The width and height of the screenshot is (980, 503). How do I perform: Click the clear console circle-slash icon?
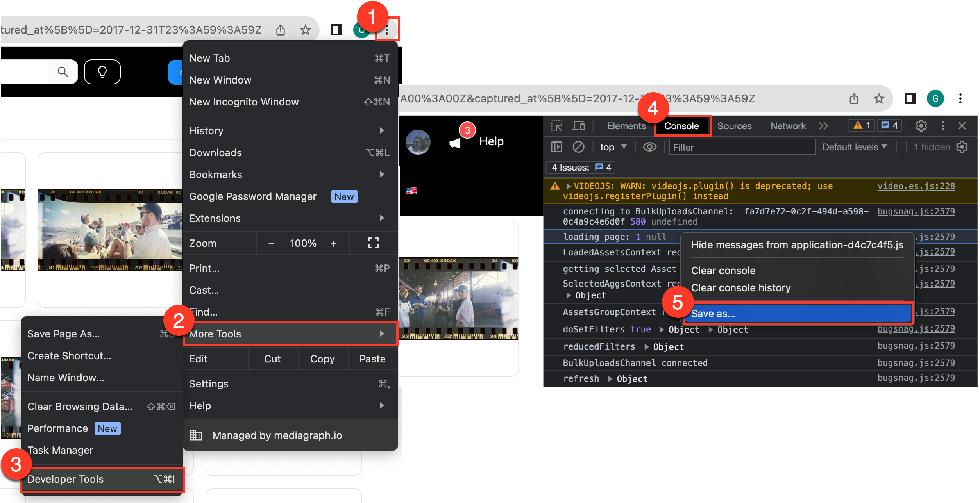point(578,147)
